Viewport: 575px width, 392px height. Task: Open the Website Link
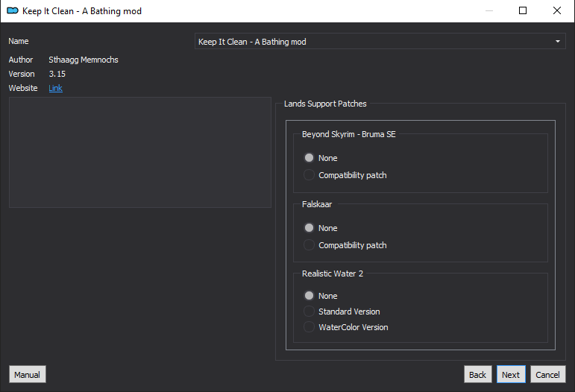55,88
